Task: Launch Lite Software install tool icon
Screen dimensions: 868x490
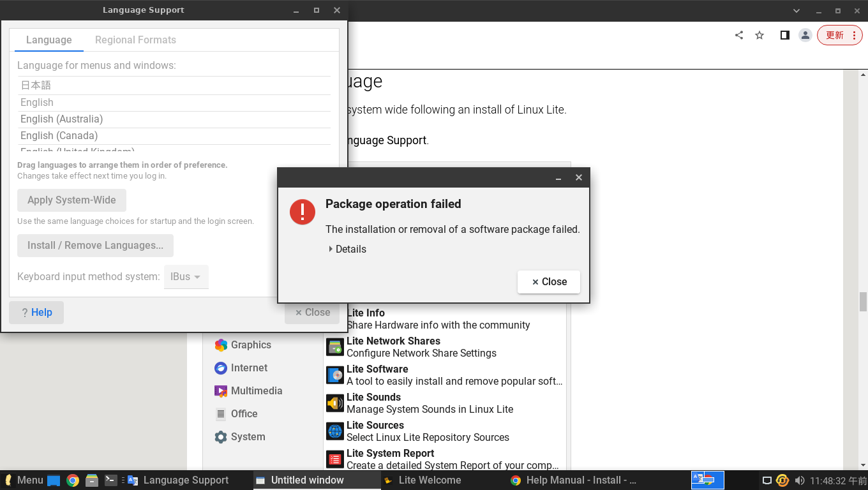Action: point(334,375)
